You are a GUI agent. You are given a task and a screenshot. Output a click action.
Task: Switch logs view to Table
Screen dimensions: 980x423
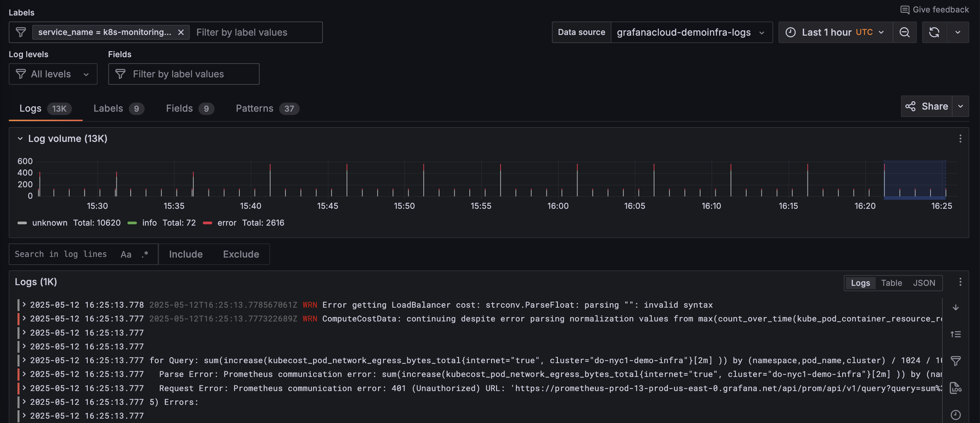[x=891, y=283]
